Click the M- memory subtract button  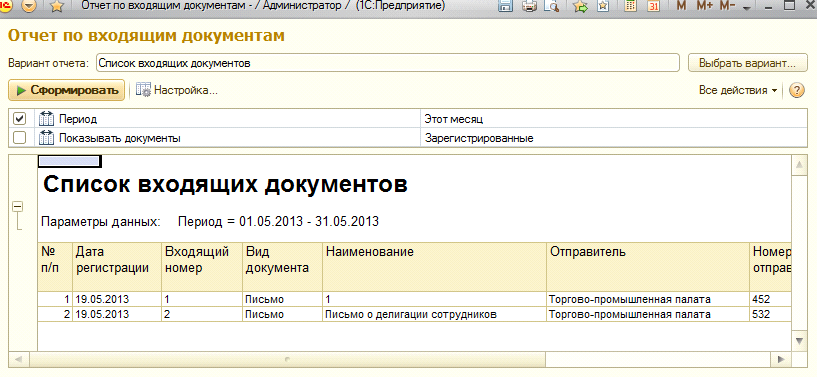[x=727, y=6]
